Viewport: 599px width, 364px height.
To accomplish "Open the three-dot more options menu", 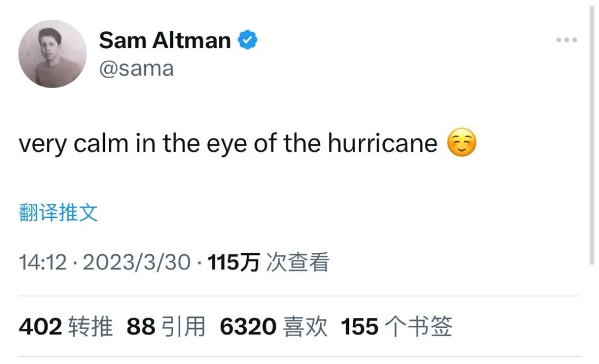I will 566,40.
